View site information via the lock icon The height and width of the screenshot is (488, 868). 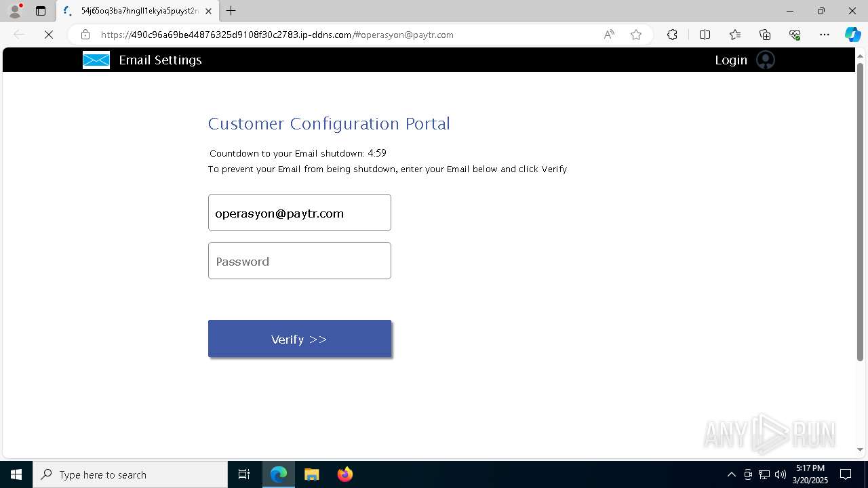85,35
